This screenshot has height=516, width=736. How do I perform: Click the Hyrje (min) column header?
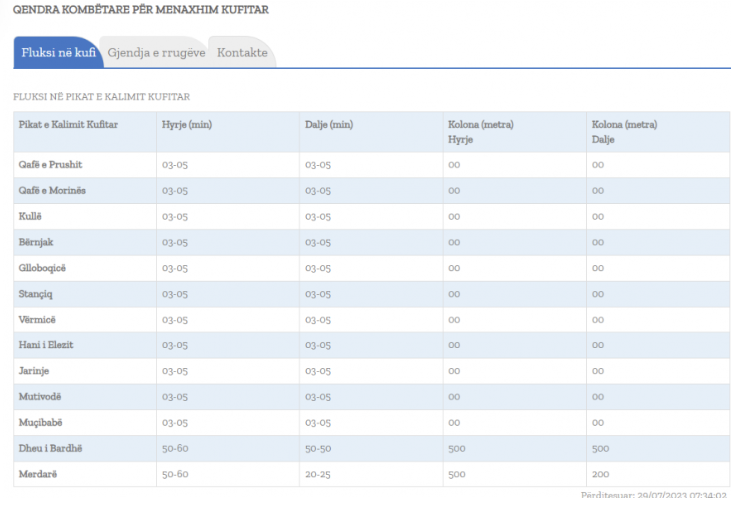click(x=187, y=125)
